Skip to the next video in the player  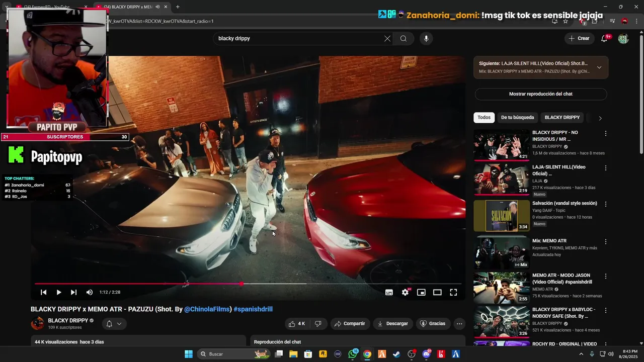[x=74, y=292]
